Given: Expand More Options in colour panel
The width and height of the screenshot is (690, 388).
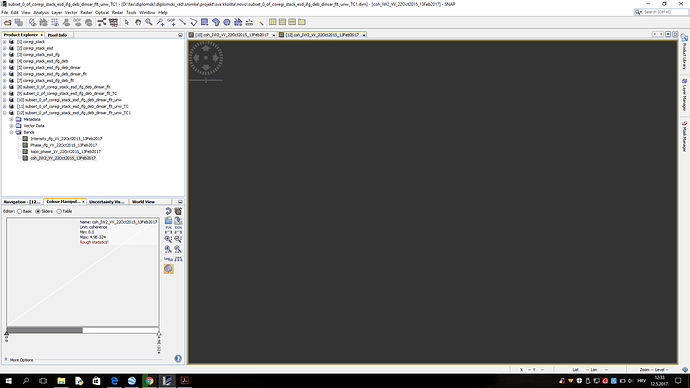Looking at the screenshot, I should pyautogui.click(x=19, y=360).
